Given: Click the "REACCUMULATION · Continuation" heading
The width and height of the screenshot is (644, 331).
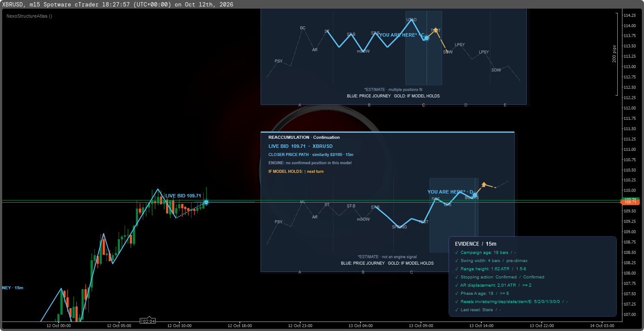Looking at the screenshot, I should point(304,137).
